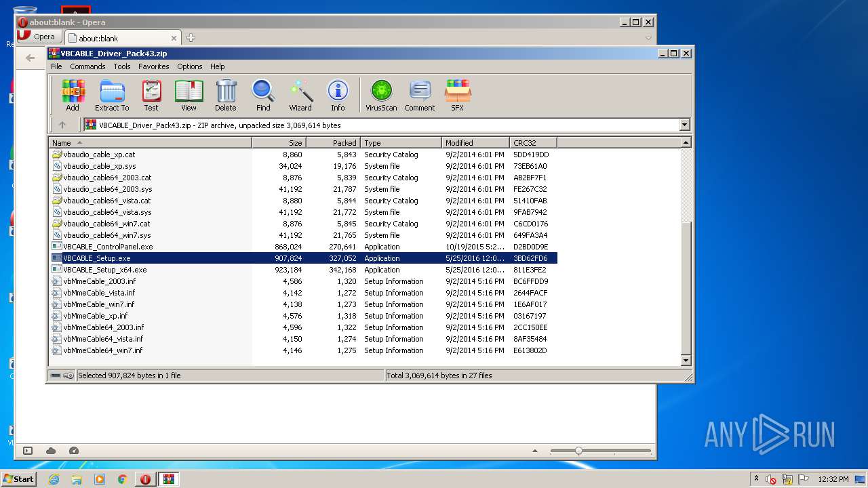Click file list scrollbar up arrow
The height and width of the screenshot is (488, 868).
686,142
